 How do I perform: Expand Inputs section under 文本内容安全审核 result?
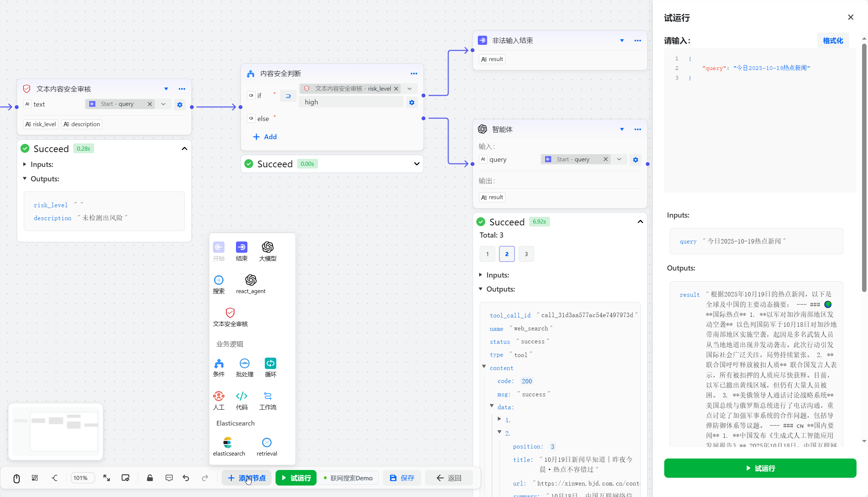(x=25, y=164)
